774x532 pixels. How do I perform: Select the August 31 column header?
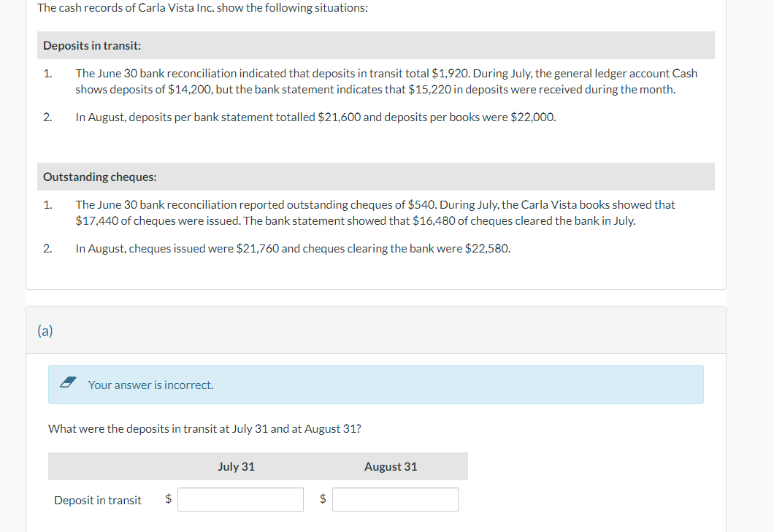(x=391, y=466)
